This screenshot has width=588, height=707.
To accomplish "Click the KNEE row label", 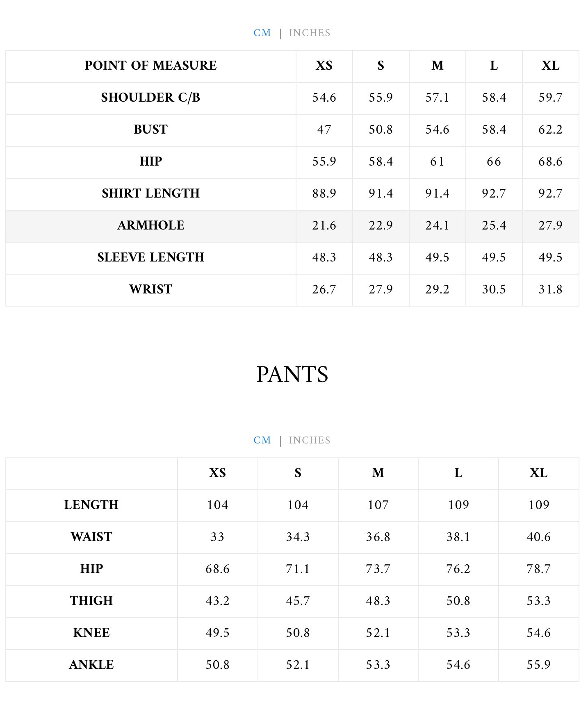I will (91, 633).
